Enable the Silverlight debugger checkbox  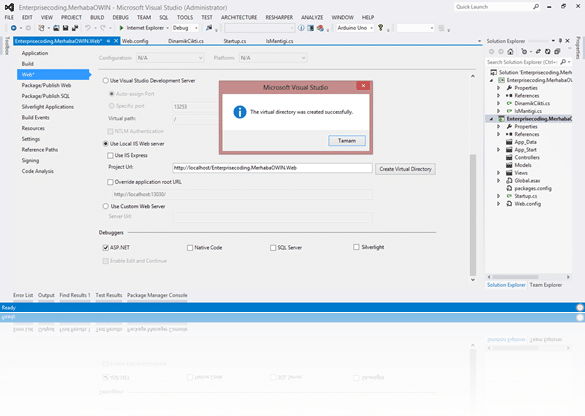coord(356,247)
